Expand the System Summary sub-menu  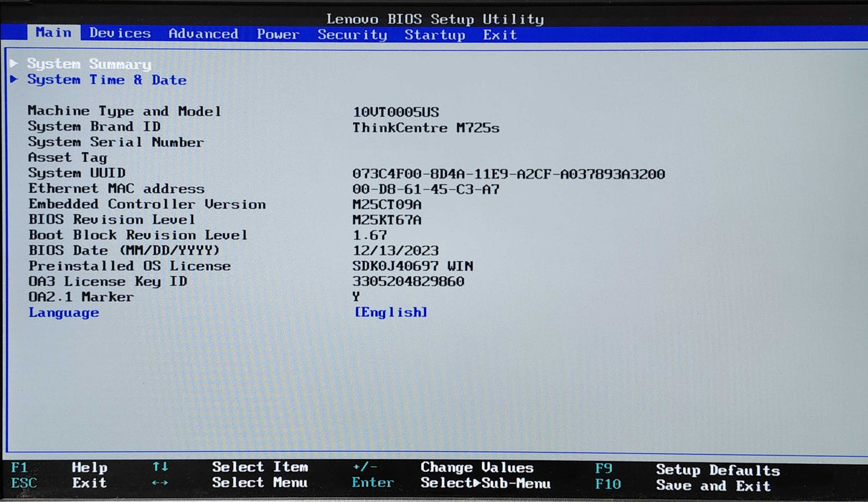[x=88, y=64]
